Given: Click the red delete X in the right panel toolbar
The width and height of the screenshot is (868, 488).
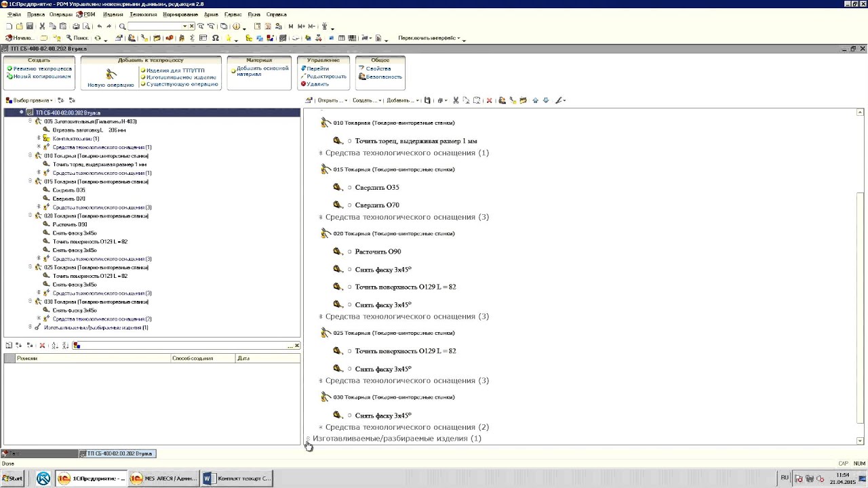Looking at the screenshot, I should [489, 100].
